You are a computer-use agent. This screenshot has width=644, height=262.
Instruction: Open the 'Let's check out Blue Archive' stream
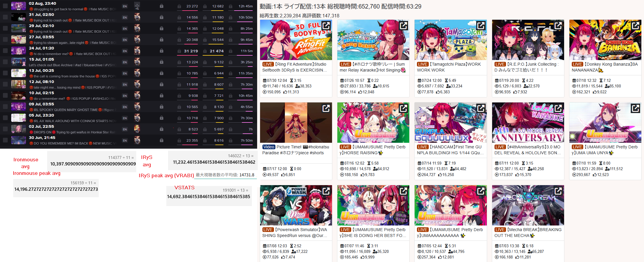tap(73, 65)
